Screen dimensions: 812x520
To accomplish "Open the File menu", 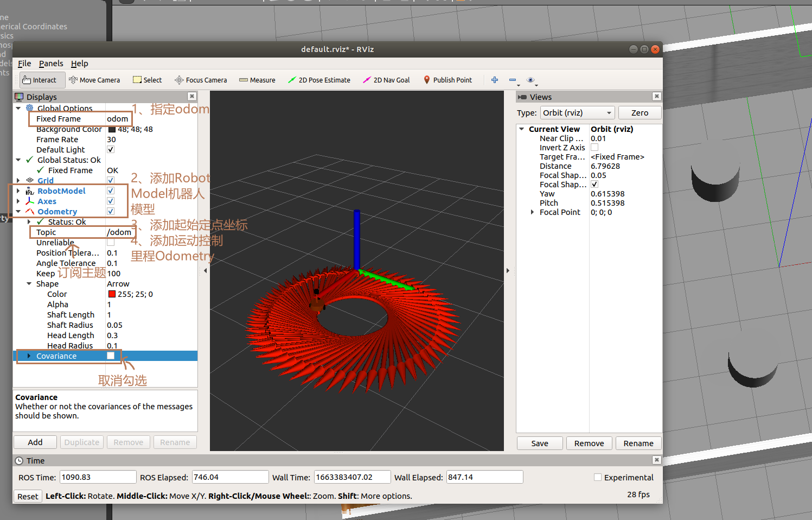I will pos(24,64).
